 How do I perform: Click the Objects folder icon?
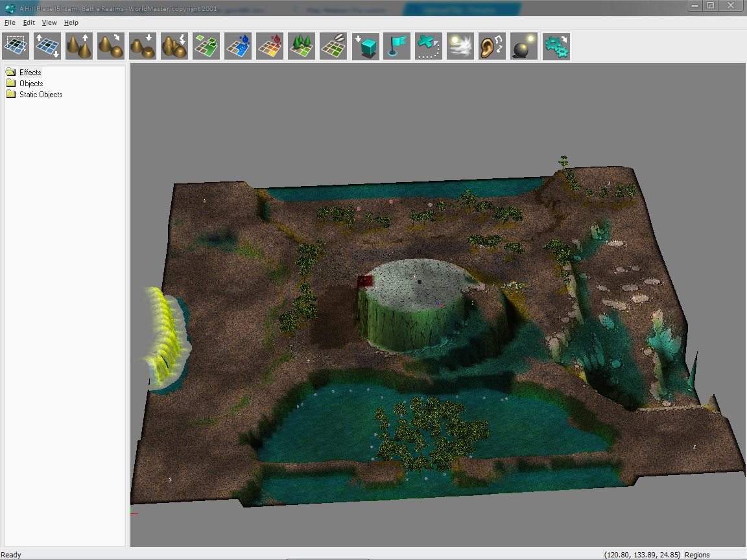[10, 83]
